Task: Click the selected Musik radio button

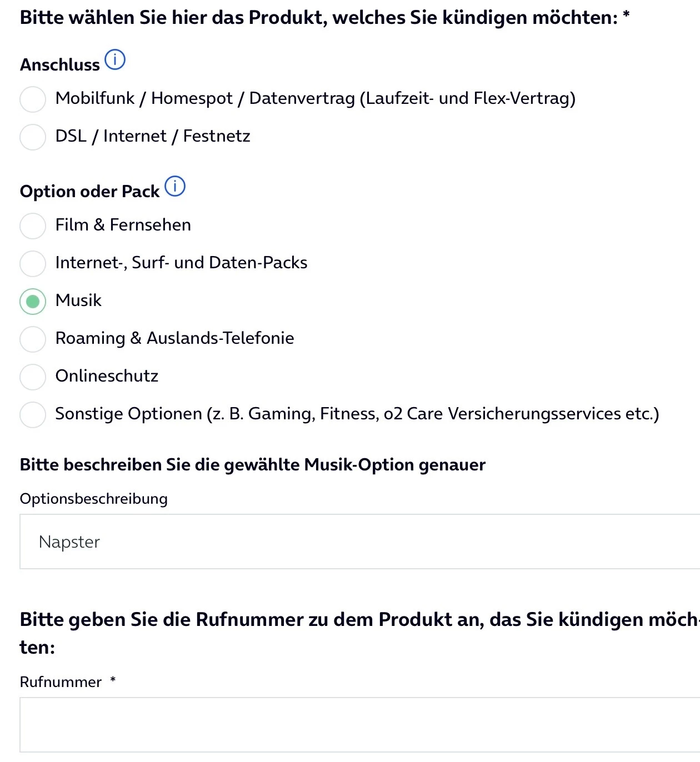Action: 33,302
